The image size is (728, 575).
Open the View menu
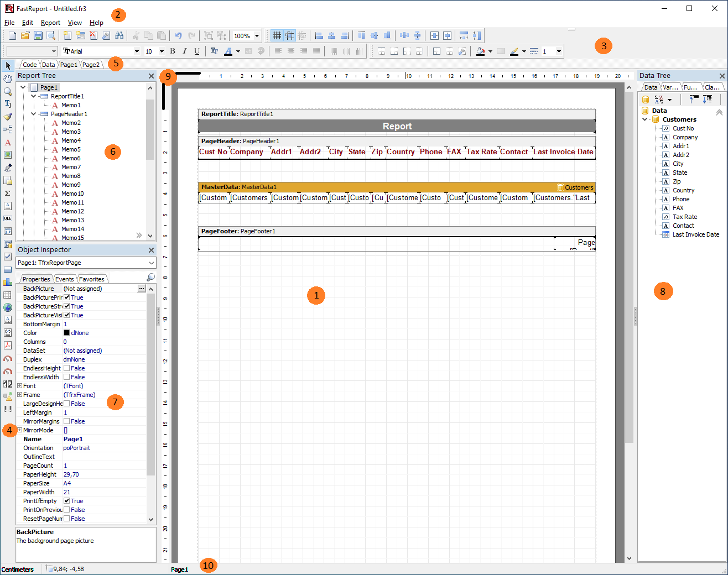75,23
